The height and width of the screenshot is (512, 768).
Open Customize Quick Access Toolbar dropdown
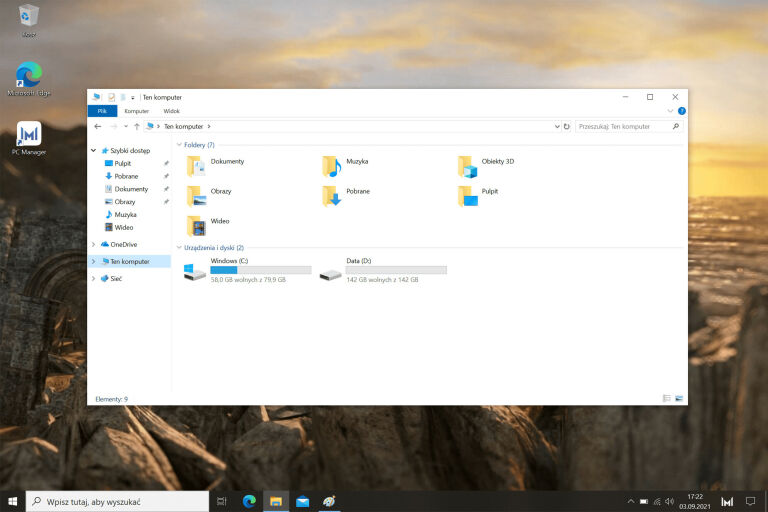(133, 98)
